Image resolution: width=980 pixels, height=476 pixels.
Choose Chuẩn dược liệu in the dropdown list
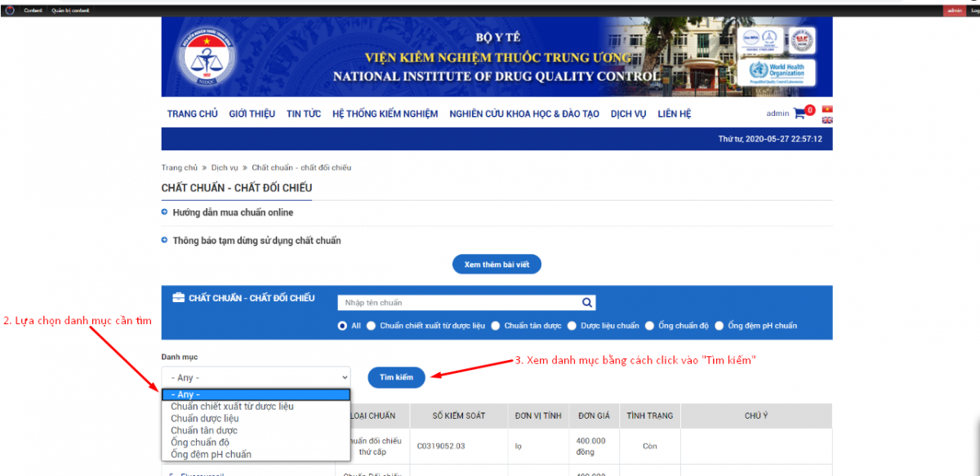[256, 419]
